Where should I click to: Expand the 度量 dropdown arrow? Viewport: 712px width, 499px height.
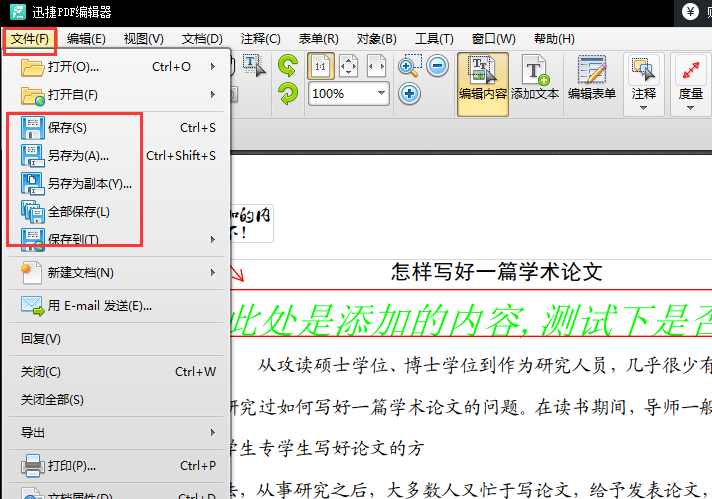pyautogui.click(x=691, y=108)
